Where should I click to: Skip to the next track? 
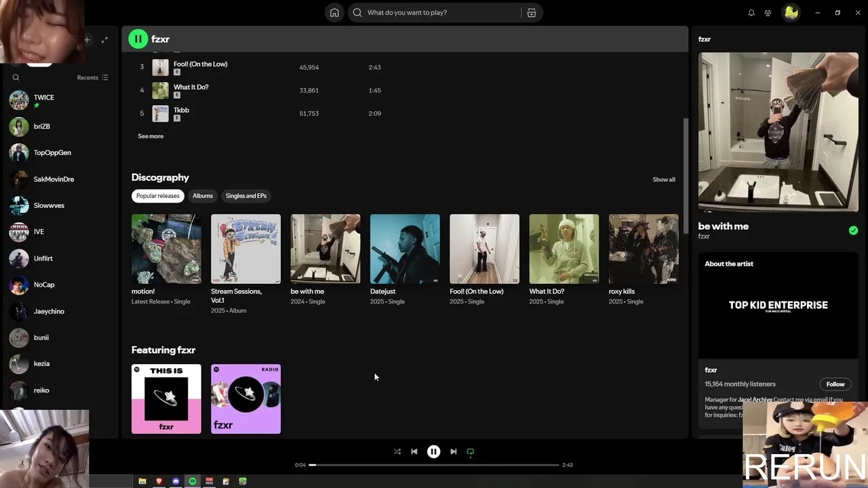[453, 451]
